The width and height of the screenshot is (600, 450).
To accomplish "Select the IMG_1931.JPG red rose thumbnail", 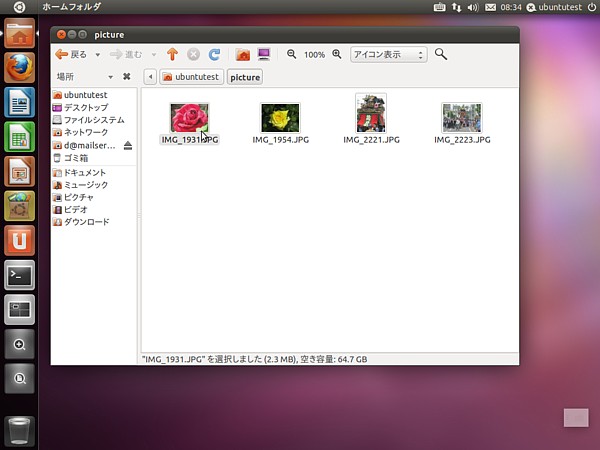I will (190, 118).
